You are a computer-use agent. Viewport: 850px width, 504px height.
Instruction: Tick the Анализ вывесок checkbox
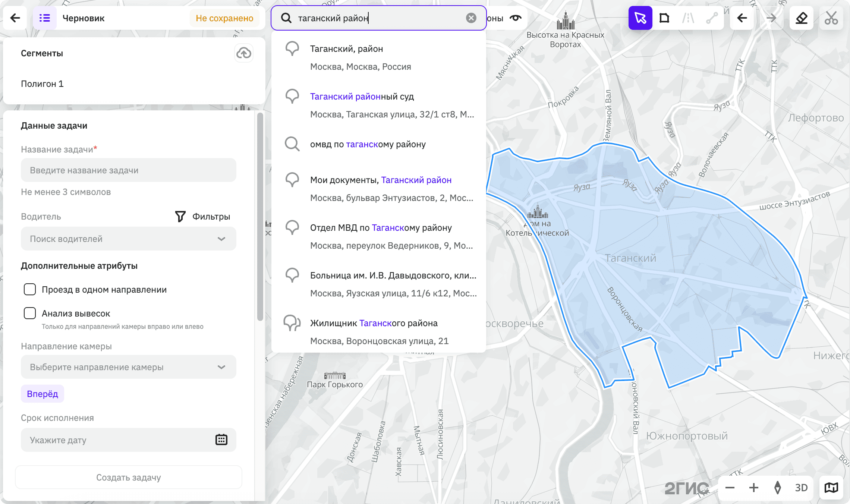click(x=30, y=313)
